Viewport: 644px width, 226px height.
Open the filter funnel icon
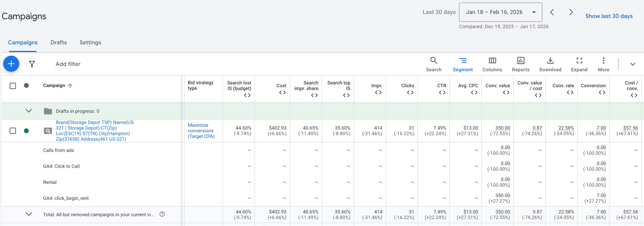[32, 64]
